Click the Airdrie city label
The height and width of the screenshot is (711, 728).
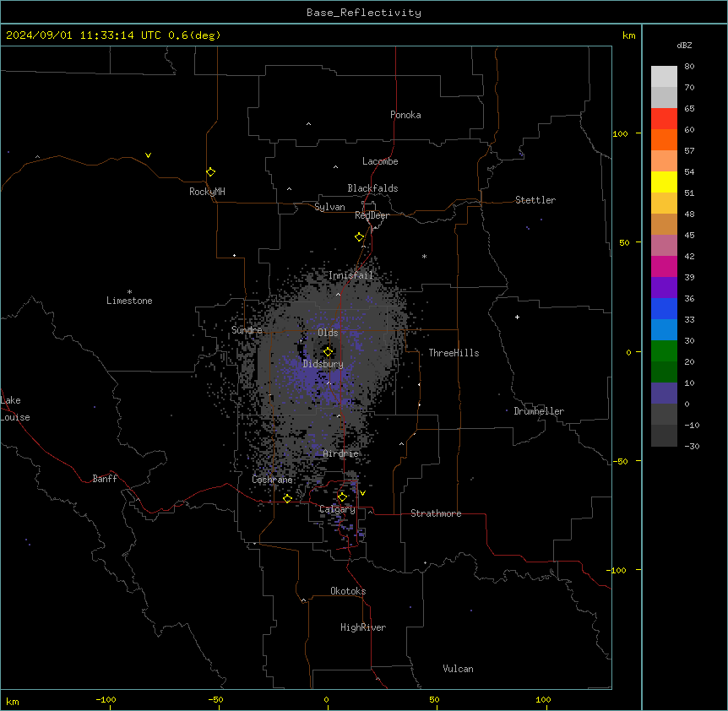click(341, 453)
